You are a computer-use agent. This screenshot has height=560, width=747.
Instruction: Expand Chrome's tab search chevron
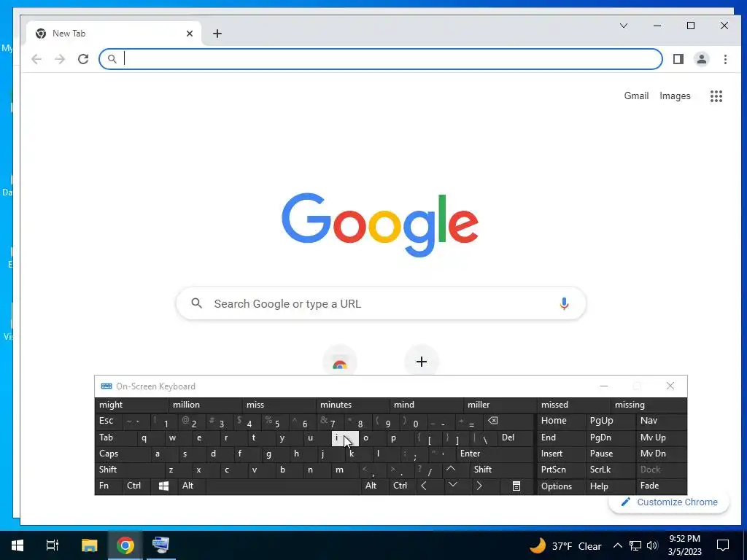pyautogui.click(x=623, y=26)
